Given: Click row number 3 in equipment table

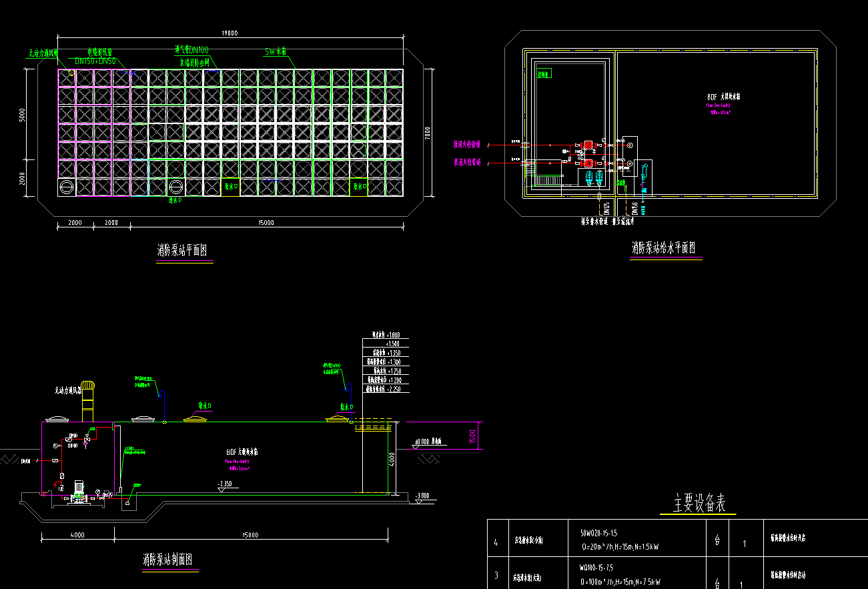Looking at the screenshot, I should (x=496, y=576).
